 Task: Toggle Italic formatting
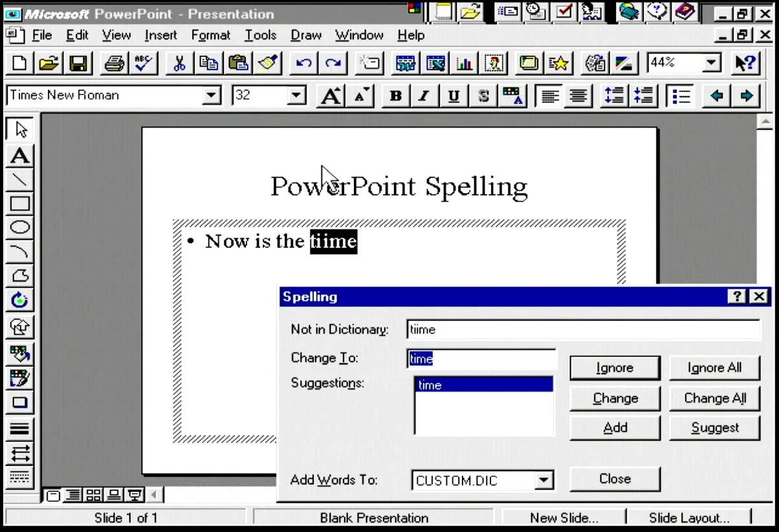click(x=424, y=96)
